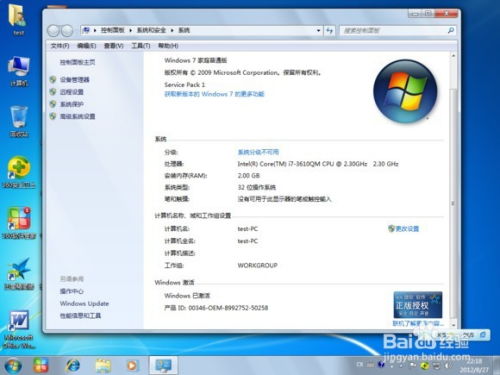The width and height of the screenshot is (500, 375).
Task: Open Windows Update sidebar link
Action: click(x=84, y=304)
